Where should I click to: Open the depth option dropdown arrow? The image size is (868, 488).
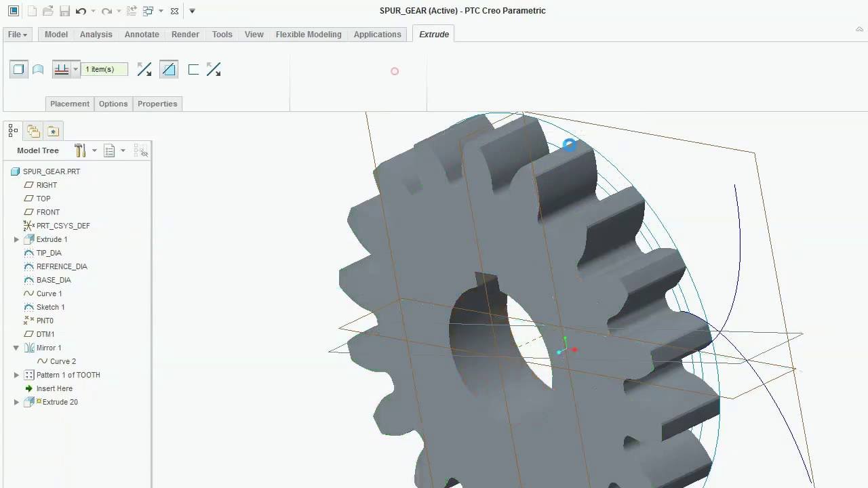point(75,69)
